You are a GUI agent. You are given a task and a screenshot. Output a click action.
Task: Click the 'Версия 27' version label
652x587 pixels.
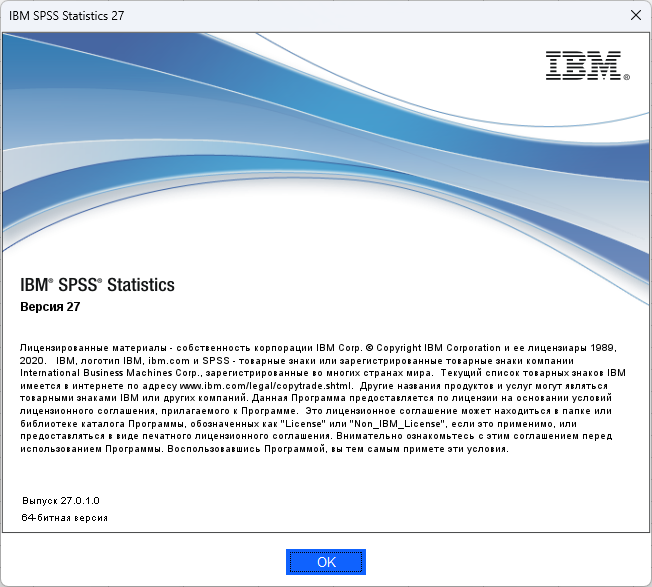click(50, 307)
